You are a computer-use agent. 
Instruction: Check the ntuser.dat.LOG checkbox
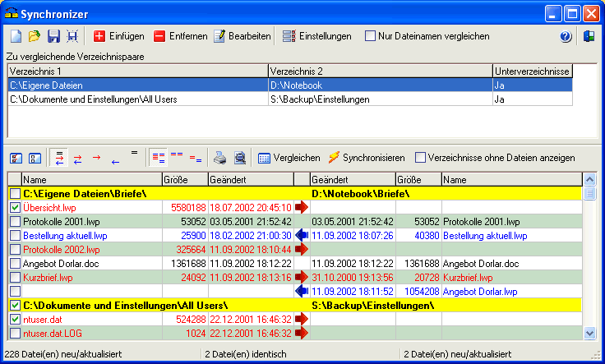[15, 333]
